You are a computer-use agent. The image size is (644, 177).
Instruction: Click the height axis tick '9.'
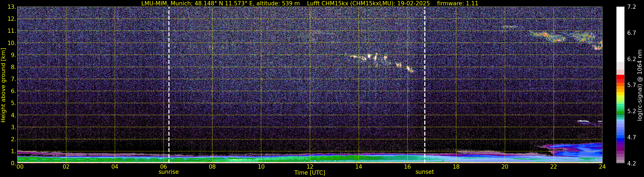point(13,55)
